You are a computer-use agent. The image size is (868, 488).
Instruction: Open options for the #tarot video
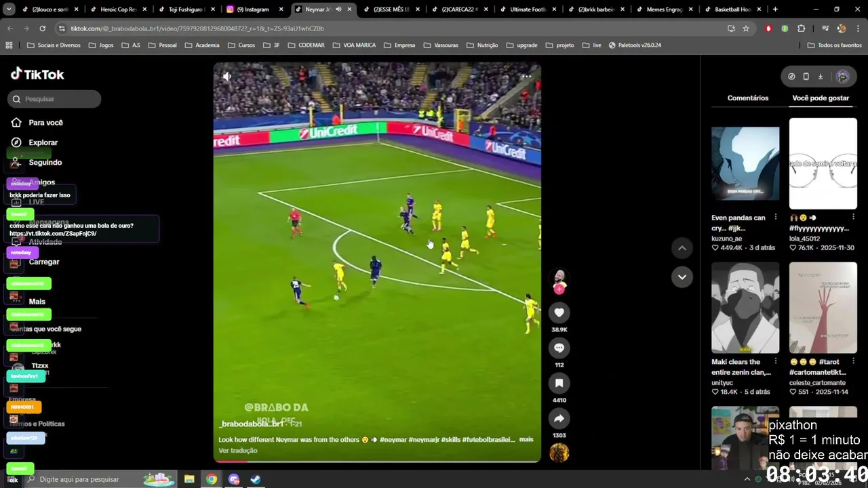(x=853, y=362)
